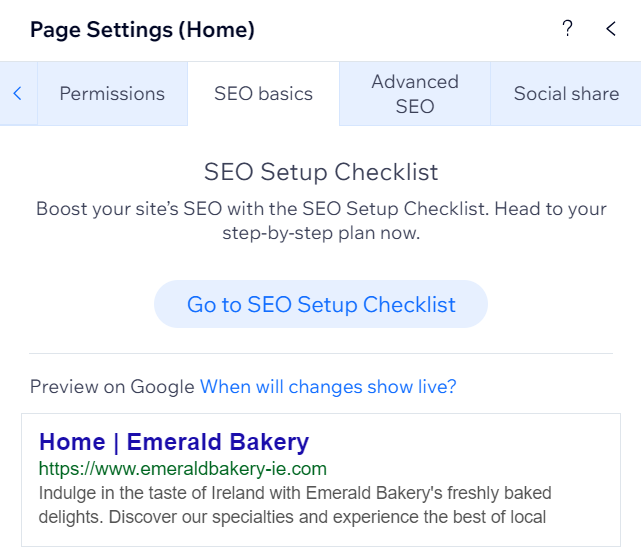Go to the Social share tab
This screenshot has height=550, width=641.
click(566, 94)
